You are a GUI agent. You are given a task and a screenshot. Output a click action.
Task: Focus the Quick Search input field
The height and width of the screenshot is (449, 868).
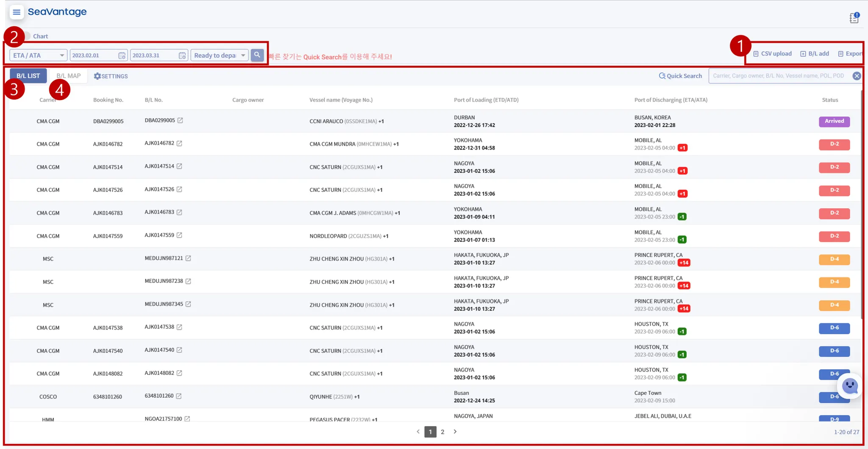coord(780,76)
